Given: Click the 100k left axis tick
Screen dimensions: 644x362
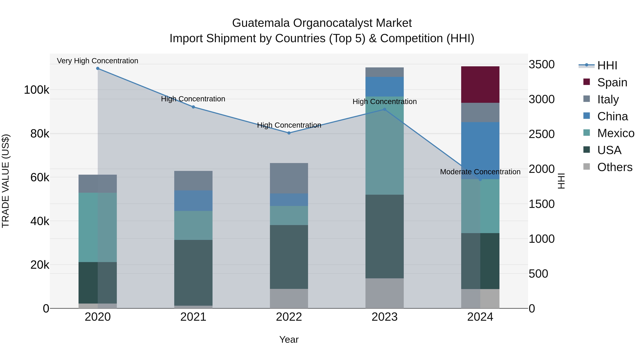Looking at the screenshot, I should click(36, 90).
